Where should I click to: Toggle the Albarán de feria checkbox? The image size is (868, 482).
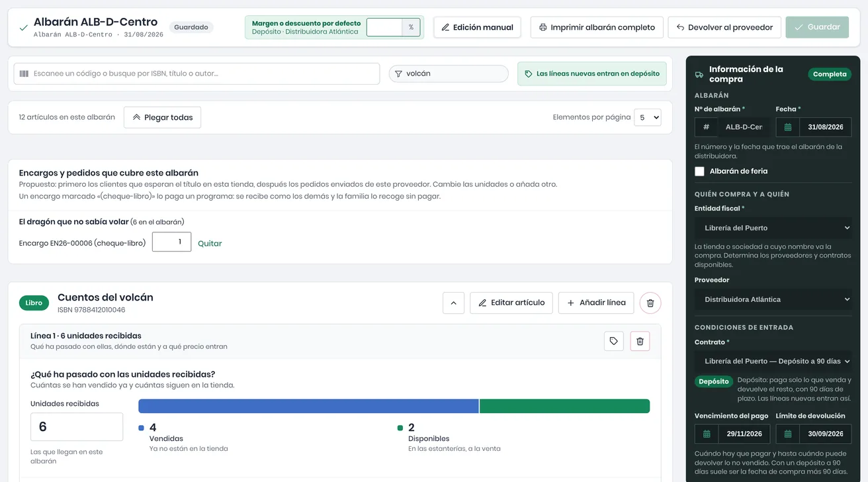[x=699, y=171]
